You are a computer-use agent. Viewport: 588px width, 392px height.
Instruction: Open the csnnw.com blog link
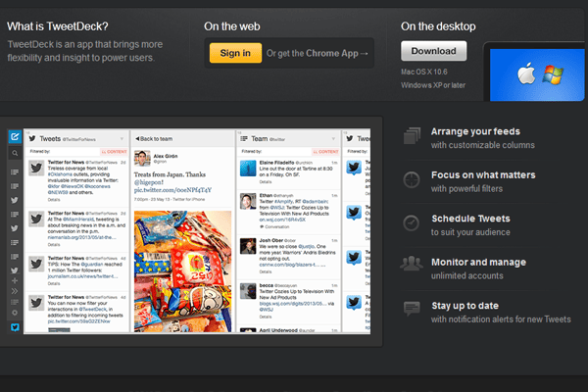289,265
